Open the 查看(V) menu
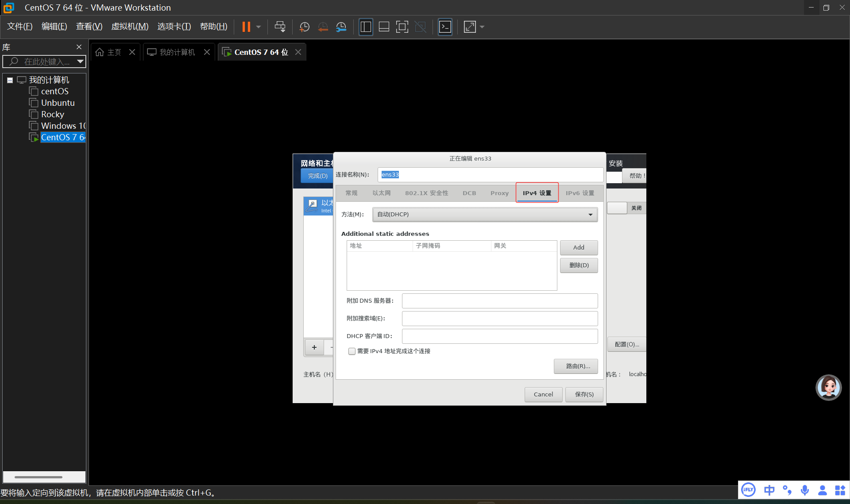Viewport: 850px width, 504px height. tap(89, 27)
